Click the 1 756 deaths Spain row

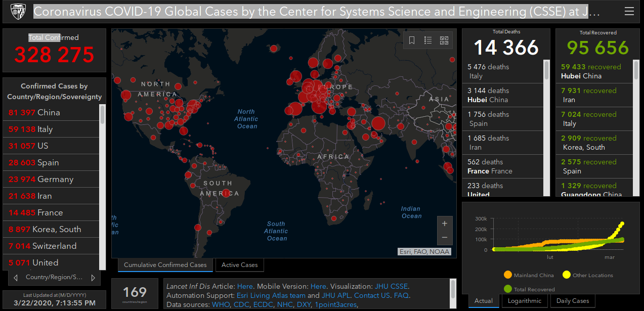point(502,119)
